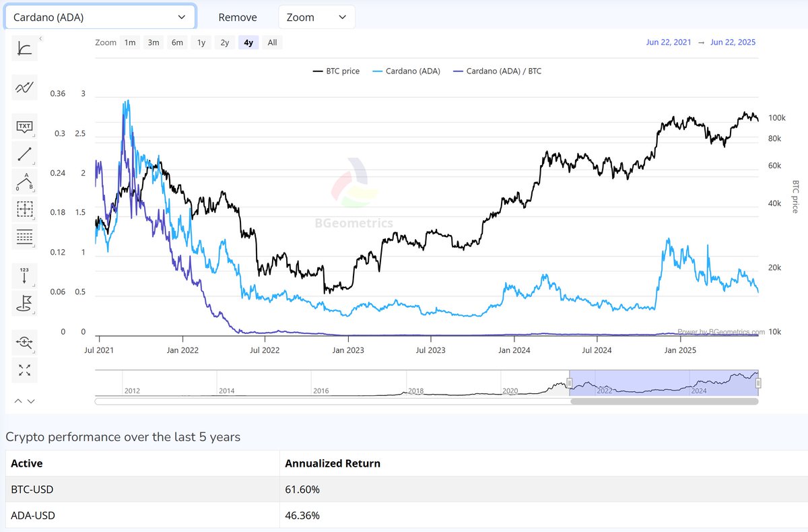Select the flag marker tool
The height and width of the screenshot is (532, 808).
coord(25,304)
